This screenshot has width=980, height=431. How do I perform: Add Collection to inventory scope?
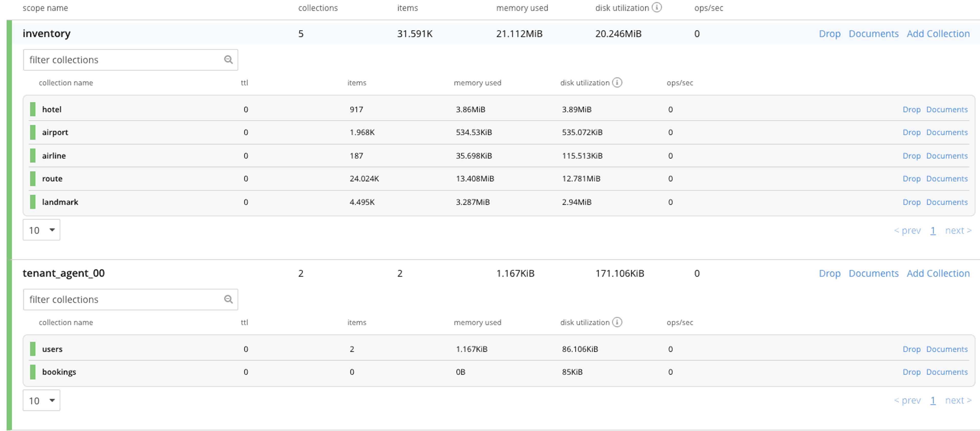(x=938, y=33)
